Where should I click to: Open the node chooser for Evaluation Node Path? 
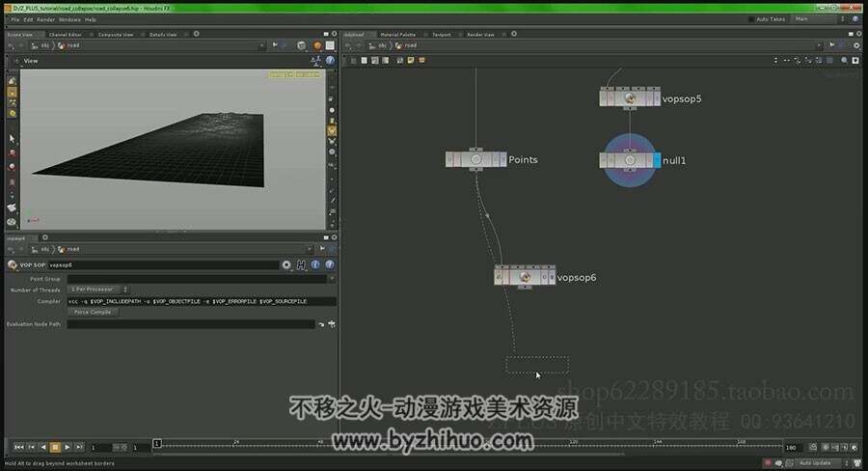tap(332, 324)
